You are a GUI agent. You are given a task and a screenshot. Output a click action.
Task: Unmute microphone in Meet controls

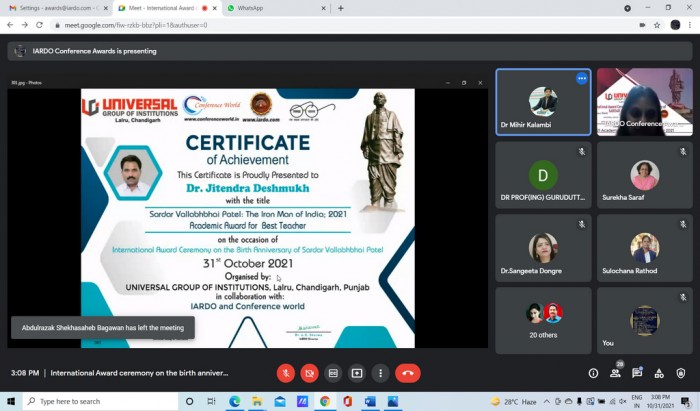(286, 373)
